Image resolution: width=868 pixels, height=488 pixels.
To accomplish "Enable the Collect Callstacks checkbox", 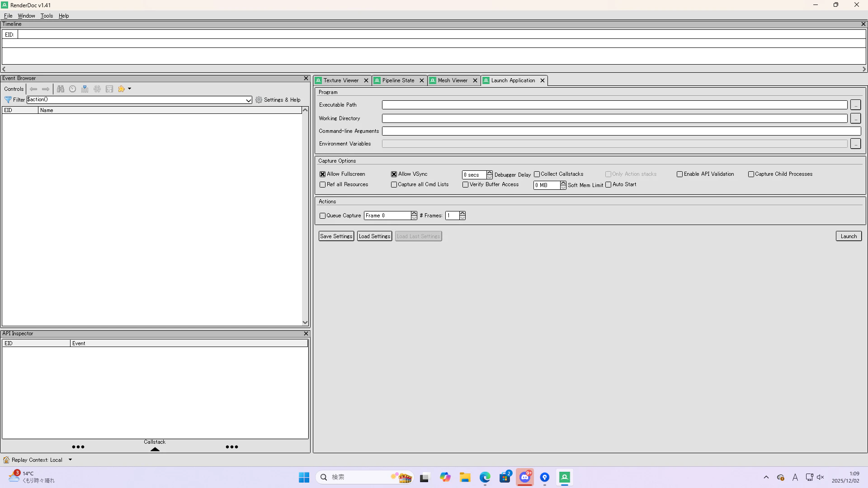I will pyautogui.click(x=537, y=174).
